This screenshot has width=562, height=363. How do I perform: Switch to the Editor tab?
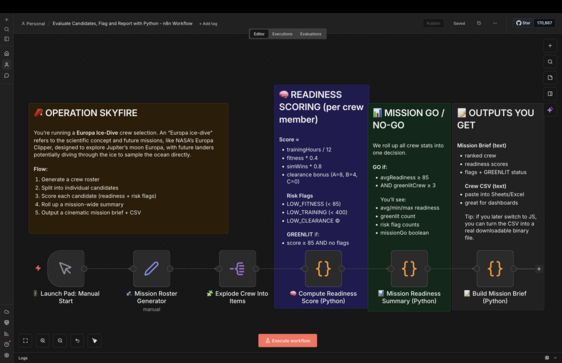pos(259,34)
